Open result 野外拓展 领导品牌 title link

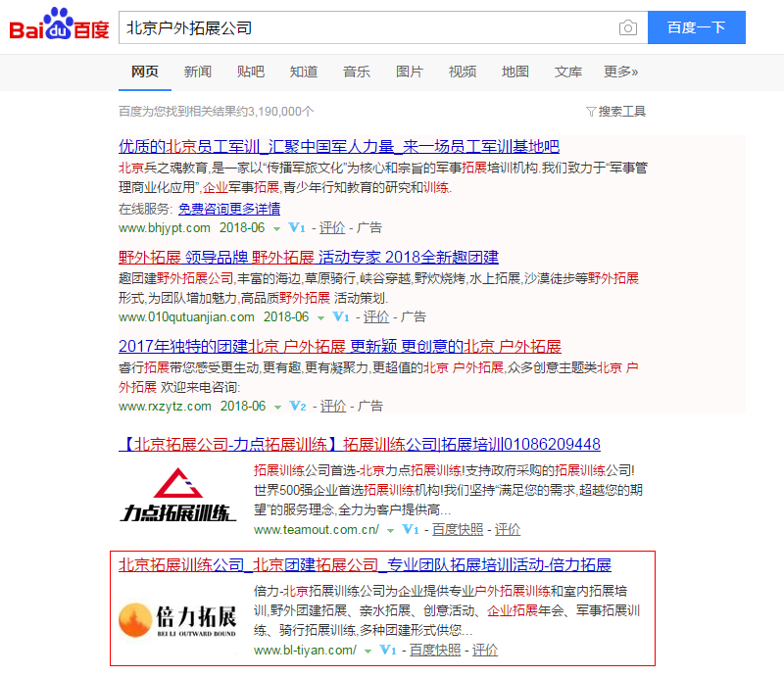309,258
